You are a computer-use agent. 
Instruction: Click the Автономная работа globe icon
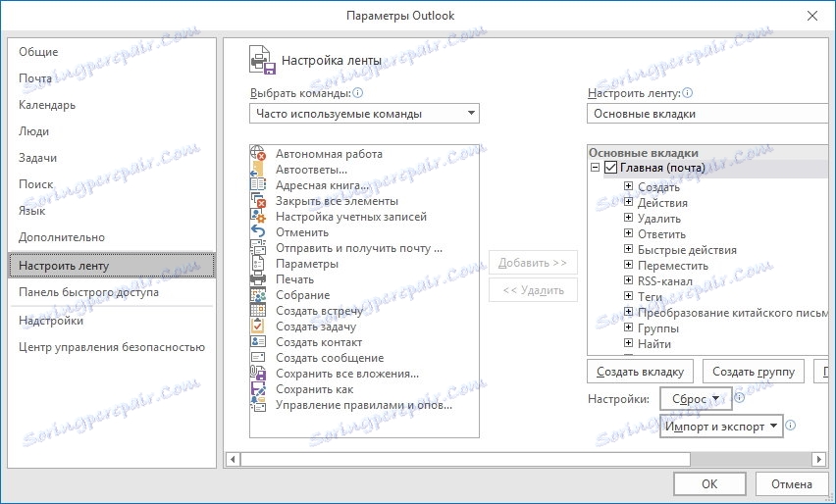(x=258, y=153)
